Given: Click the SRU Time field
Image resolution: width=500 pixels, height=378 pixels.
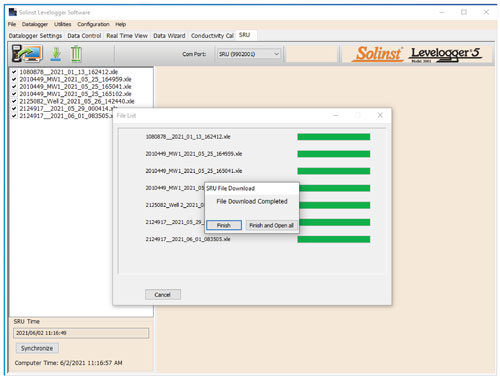Looking at the screenshot, I should click(x=81, y=333).
